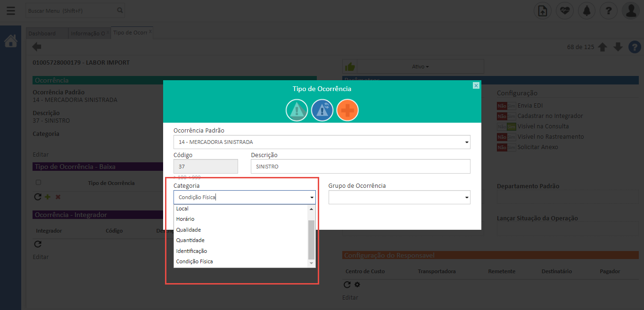Refresh the Tipo de Ocorrência - Baixa list

point(38,197)
